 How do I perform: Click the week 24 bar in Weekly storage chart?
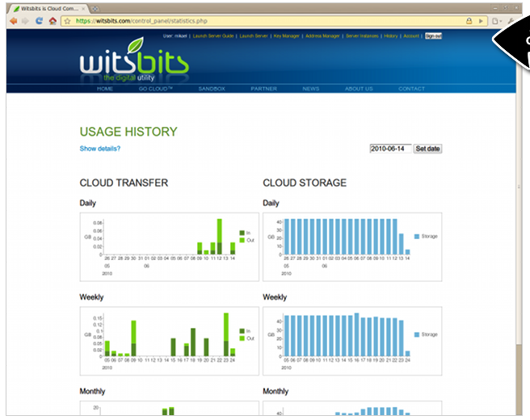408,354
